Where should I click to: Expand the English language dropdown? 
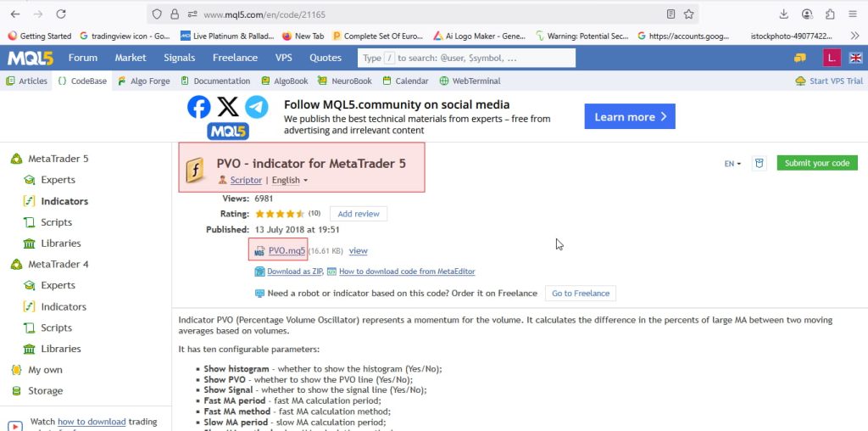[290, 180]
